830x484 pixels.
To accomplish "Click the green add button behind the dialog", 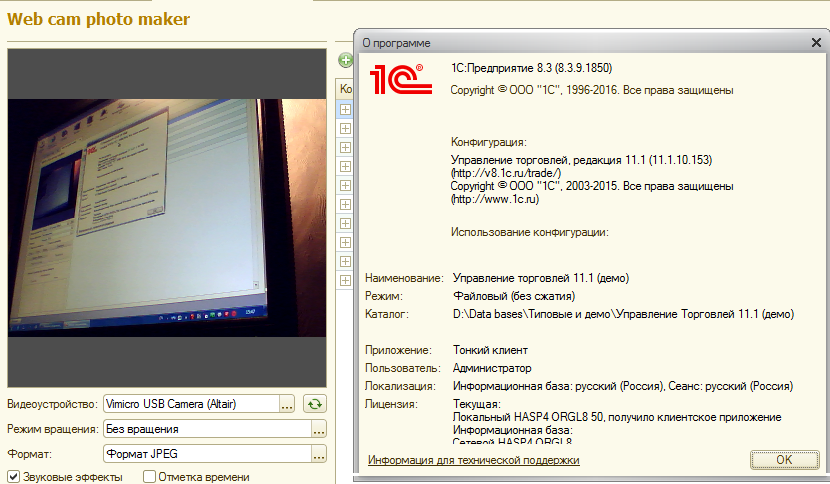I will click(x=345, y=60).
